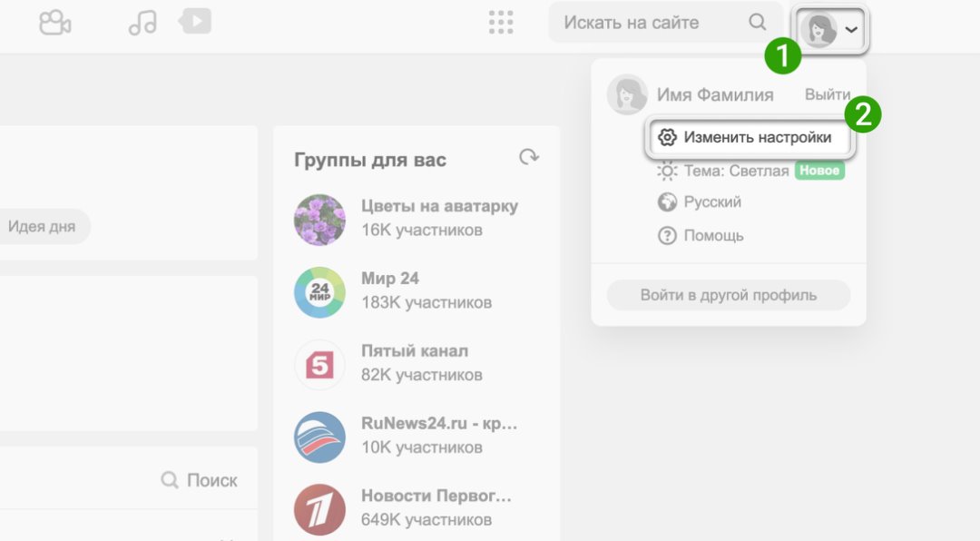The width and height of the screenshot is (980, 541).
Task: Click the 'Поиск' search in left panel
Action: click(x=200, y=480)
